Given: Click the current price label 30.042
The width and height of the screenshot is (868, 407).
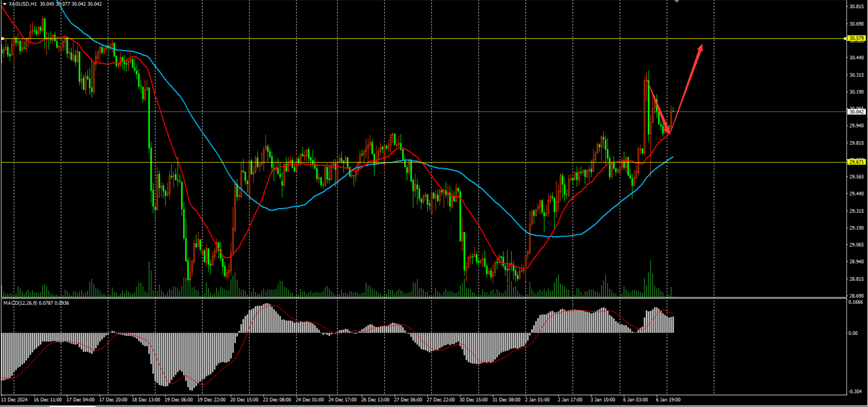Looking at the screenshot, I should pos(857,112).
